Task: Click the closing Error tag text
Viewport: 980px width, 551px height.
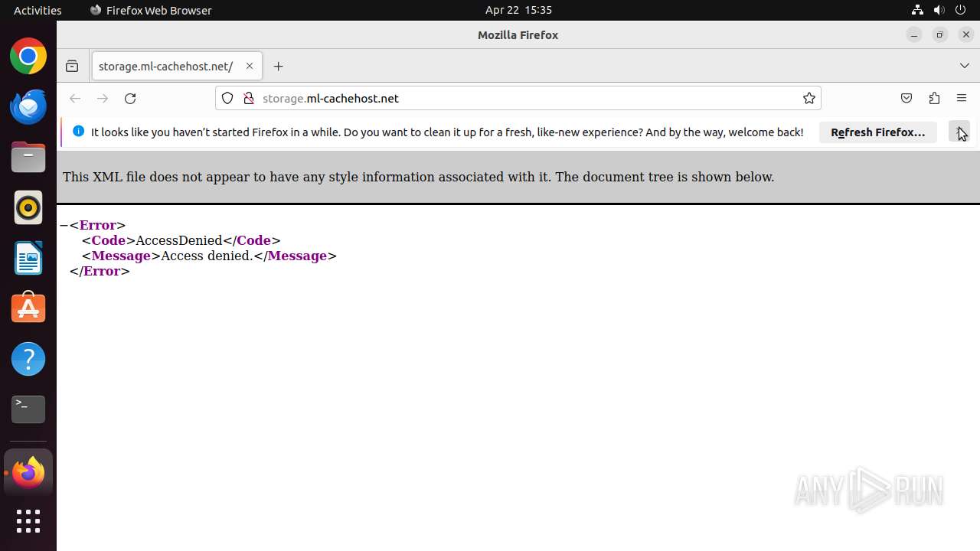Action: click(x=100, y=272)
